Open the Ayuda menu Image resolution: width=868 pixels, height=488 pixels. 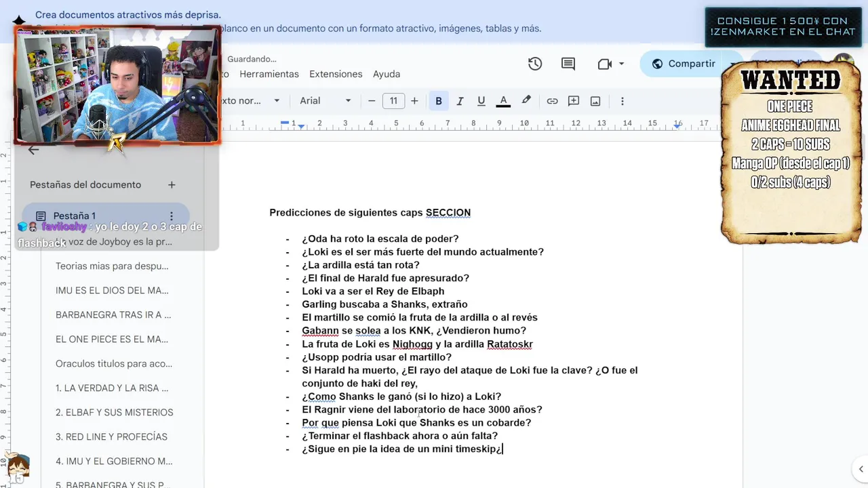click(387, 74)
